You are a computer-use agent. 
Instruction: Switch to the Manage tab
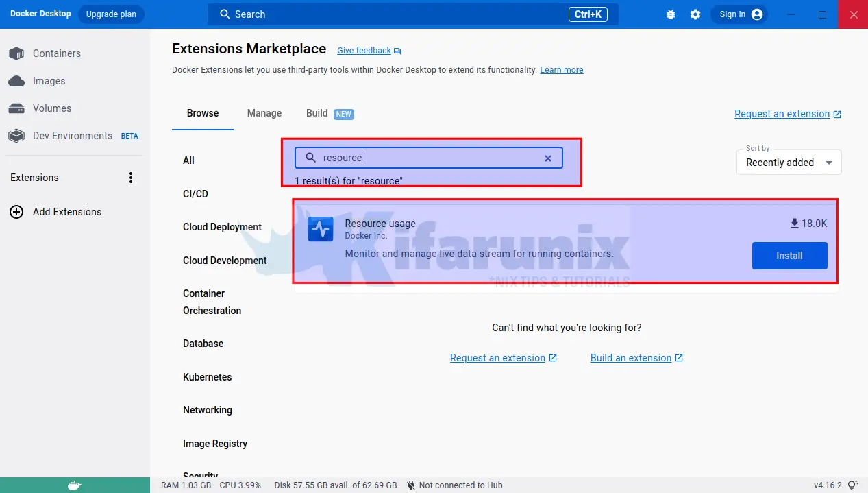(264, 113)
